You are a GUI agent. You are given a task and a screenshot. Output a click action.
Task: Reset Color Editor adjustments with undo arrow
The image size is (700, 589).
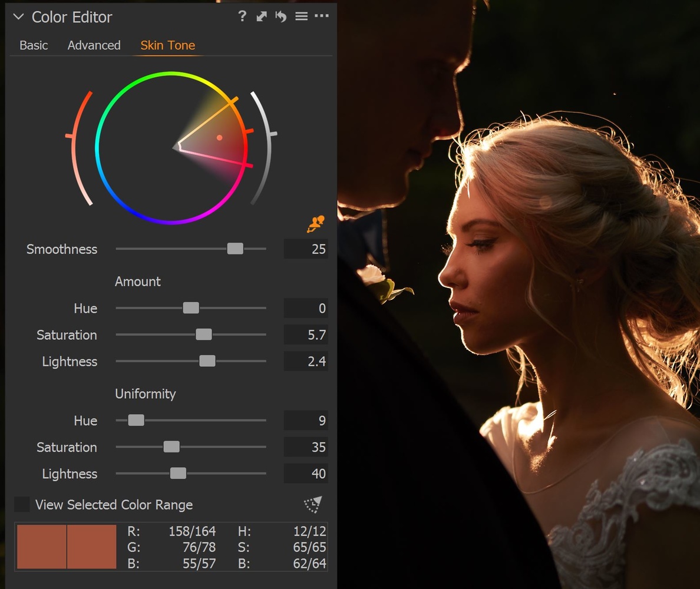click(281, 16)
